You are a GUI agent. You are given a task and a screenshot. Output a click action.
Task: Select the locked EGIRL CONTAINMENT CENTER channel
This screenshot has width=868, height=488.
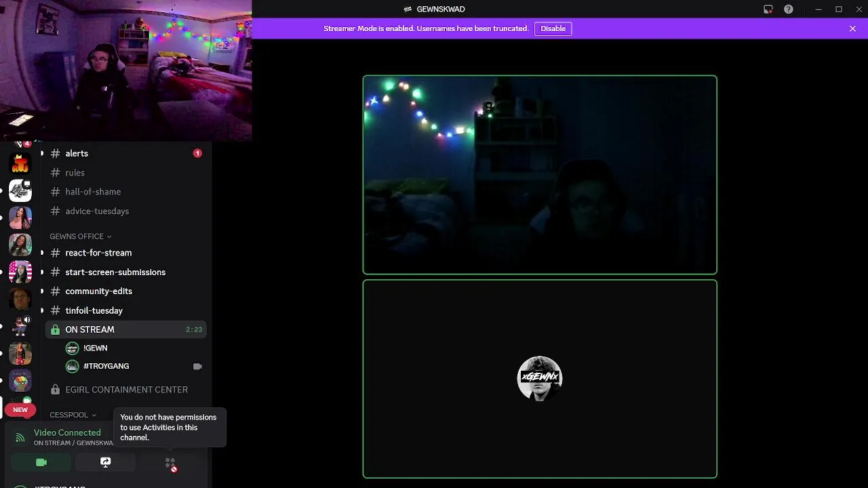(126, 390)
